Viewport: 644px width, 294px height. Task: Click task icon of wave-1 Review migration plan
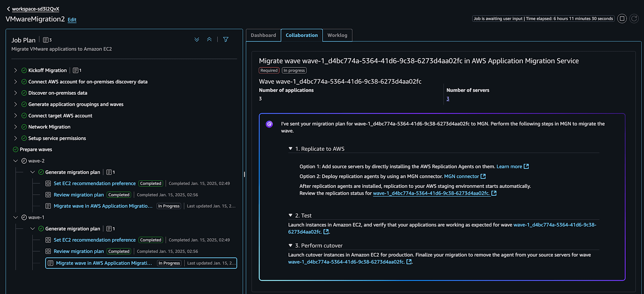click(x=48, y=251)
